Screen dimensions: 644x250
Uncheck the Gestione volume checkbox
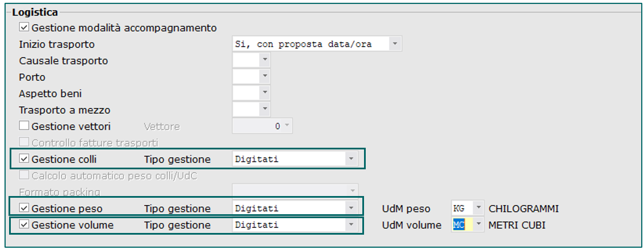(24, 225)
